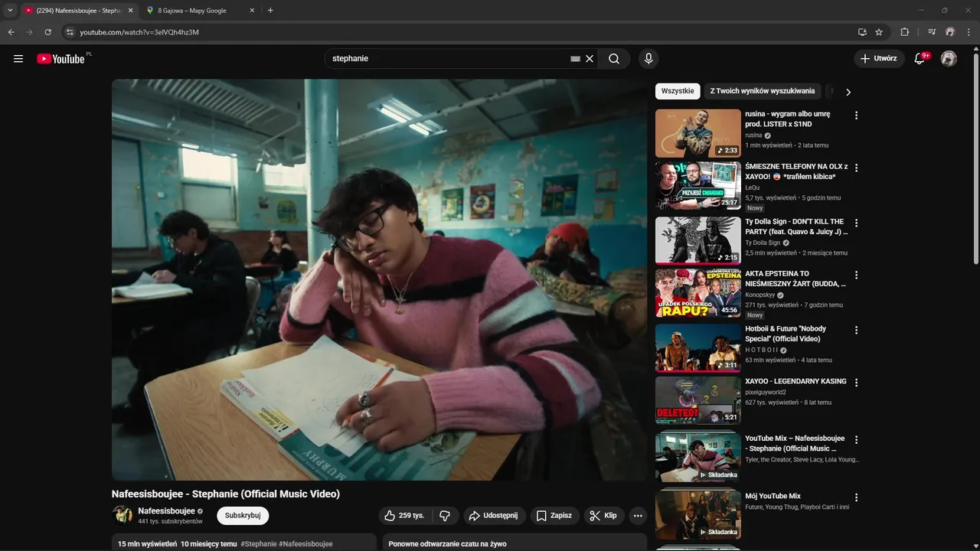Open the tab search dropdown arrow
Screen dimensions: 980x551
pyautogui.click(x=10, y=11)
